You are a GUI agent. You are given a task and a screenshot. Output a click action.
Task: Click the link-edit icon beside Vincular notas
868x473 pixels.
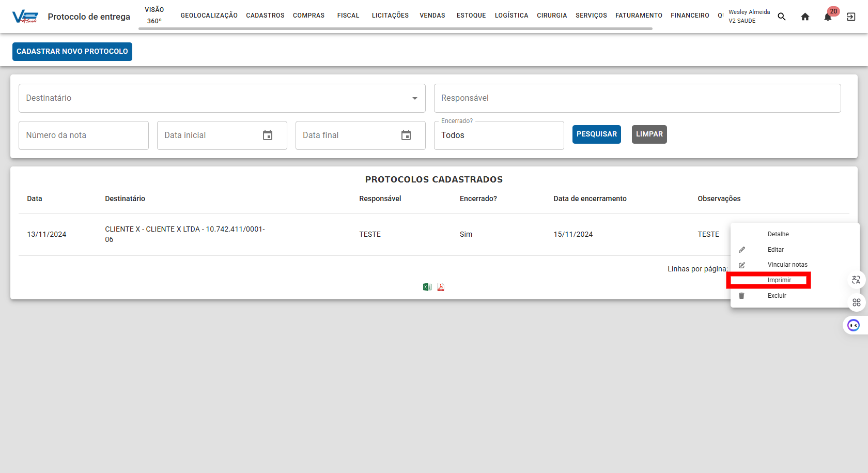[x=742, y=265]
